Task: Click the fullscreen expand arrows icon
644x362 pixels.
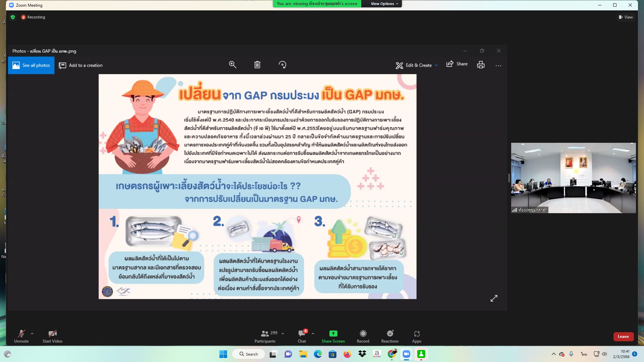Action: coord(494,298)
